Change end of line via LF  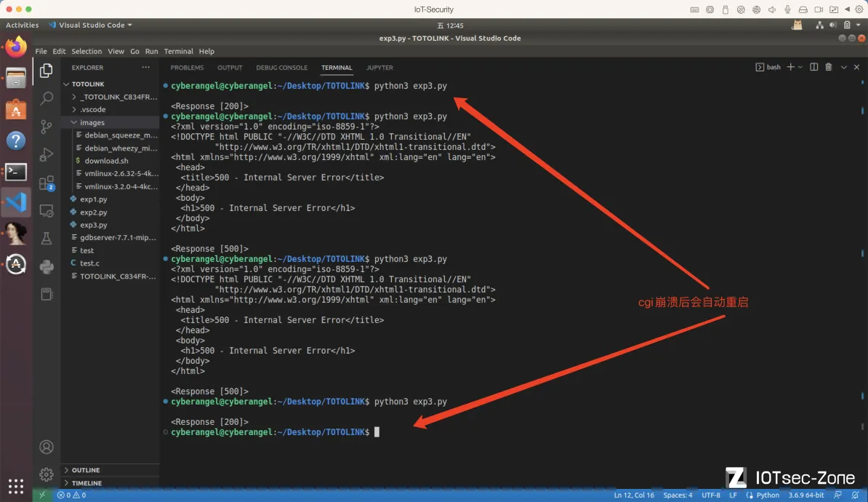click(x=733, y=495)
